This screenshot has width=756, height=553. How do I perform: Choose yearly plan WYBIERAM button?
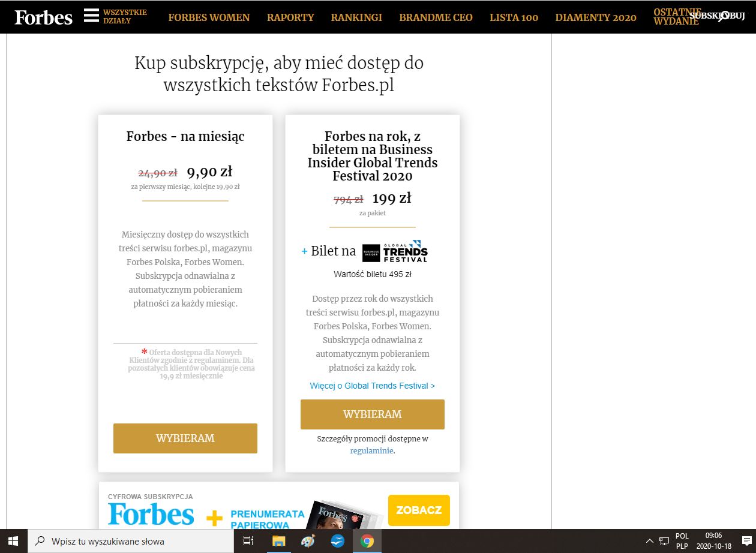[x=373, y=414]
